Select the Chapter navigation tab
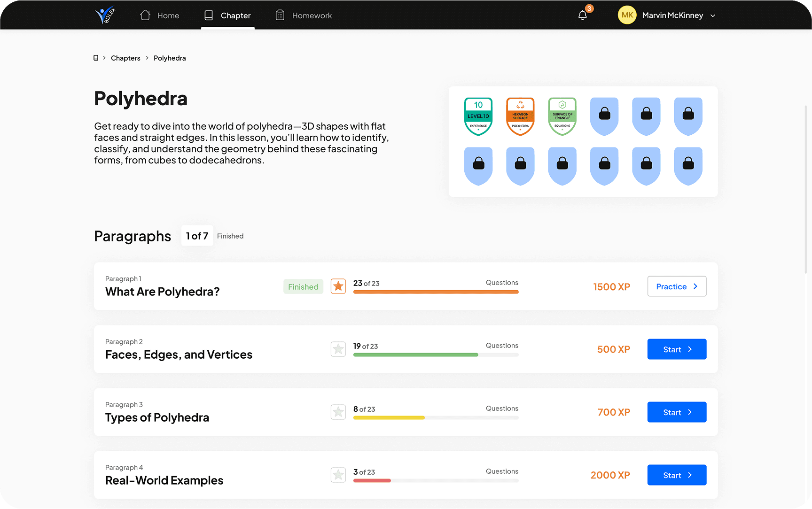812x509 pixels. point(227,15)
